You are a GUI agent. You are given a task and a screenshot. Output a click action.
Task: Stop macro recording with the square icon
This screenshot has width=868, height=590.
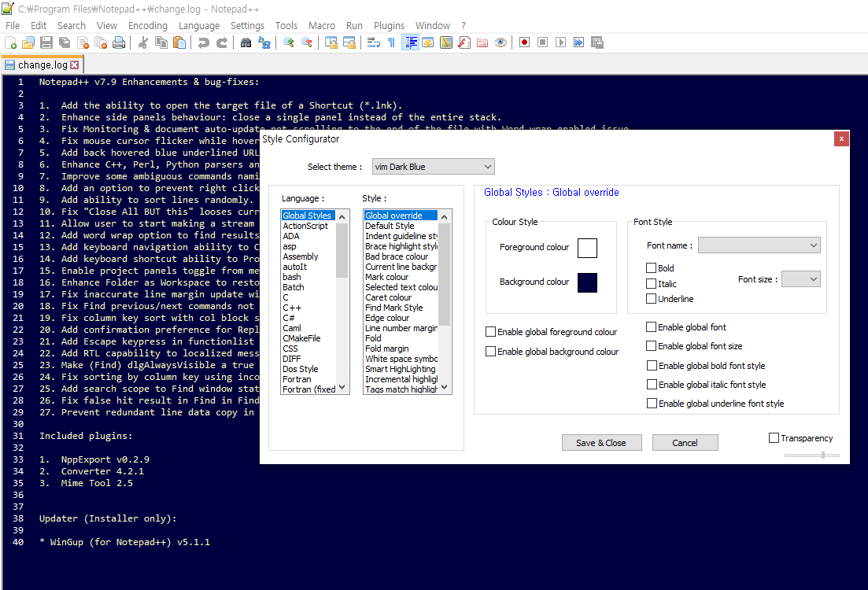(x=542, y=42)
